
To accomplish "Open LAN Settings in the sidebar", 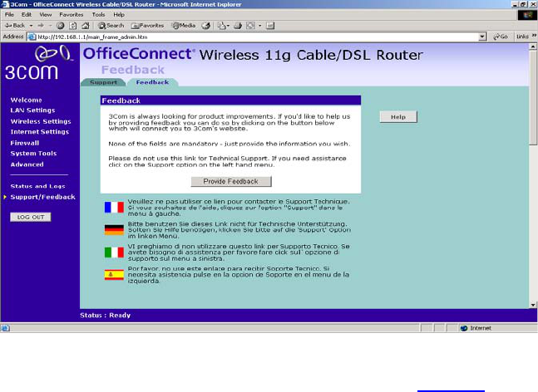I will [32, 110].
